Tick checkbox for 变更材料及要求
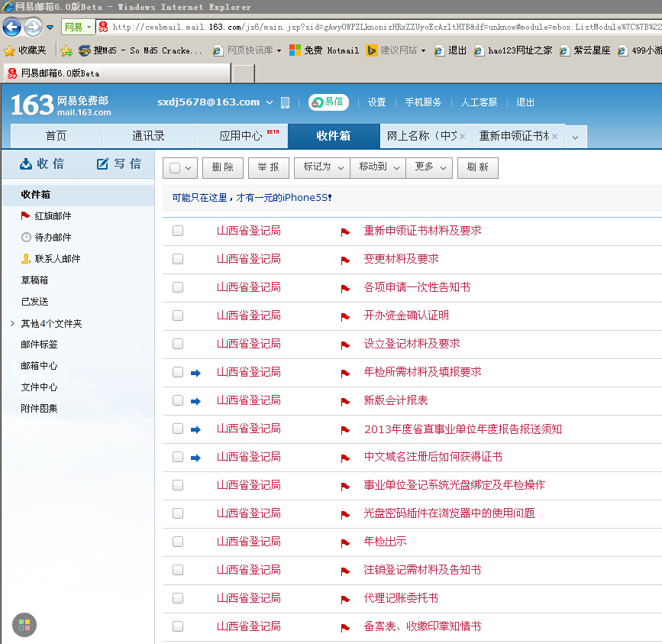 pos(178,259)
